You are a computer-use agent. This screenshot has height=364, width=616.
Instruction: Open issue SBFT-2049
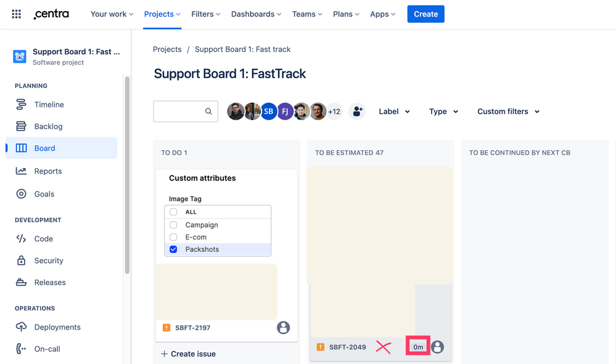(348, 347)
